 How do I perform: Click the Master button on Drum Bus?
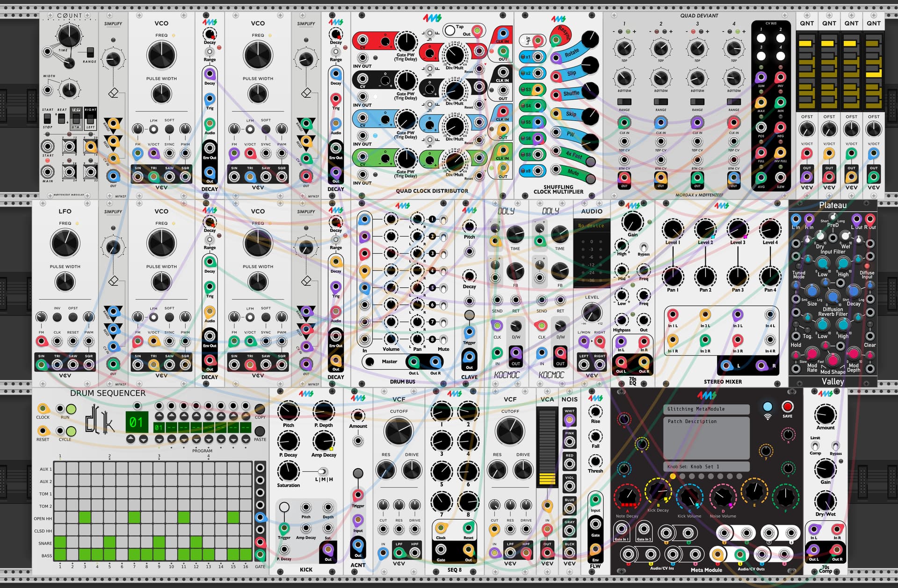(x=370, y=362)
